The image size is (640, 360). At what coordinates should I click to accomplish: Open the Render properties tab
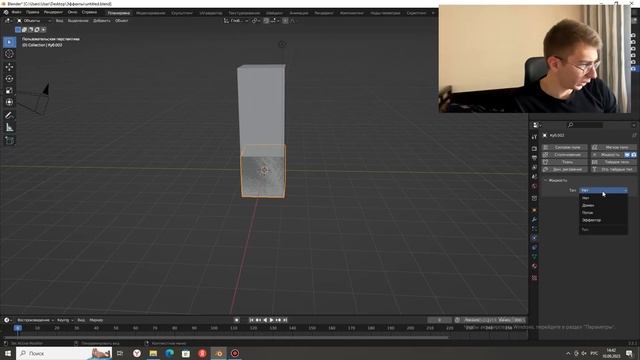(534, 149)
